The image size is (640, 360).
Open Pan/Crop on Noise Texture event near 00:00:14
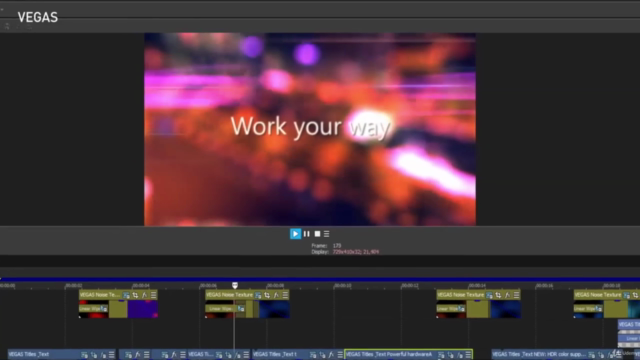point(498,295)
